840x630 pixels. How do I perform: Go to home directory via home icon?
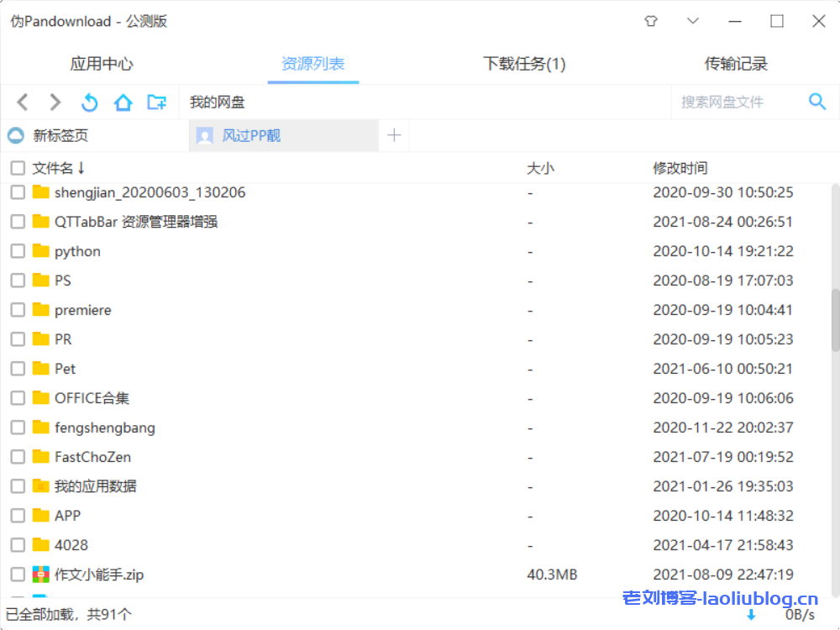[123, 102]
